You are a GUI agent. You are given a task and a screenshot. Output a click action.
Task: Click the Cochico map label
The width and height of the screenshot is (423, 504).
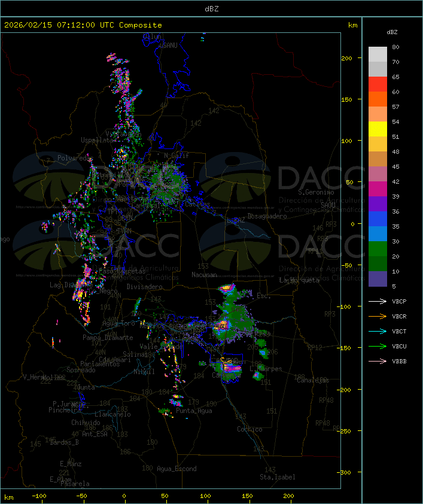[249, 429]
